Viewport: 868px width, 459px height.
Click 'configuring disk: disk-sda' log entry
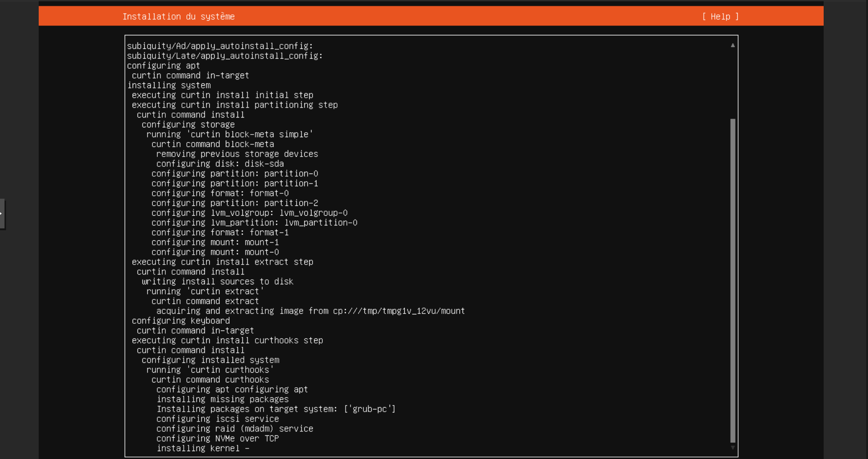220,164
